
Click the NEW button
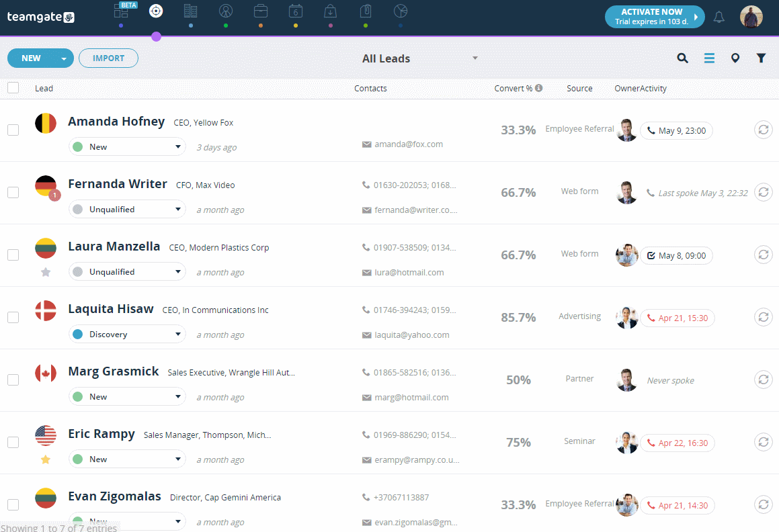click(32, 58)
